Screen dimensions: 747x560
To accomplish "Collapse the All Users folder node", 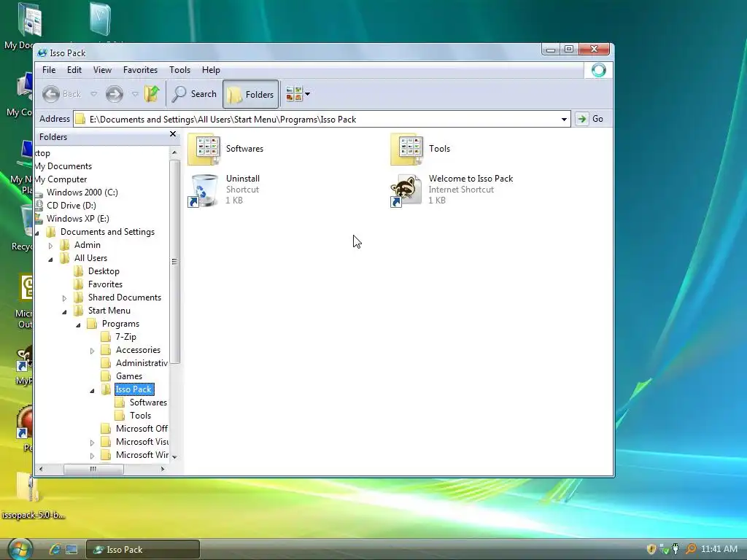I will click(x=50, y=259).
